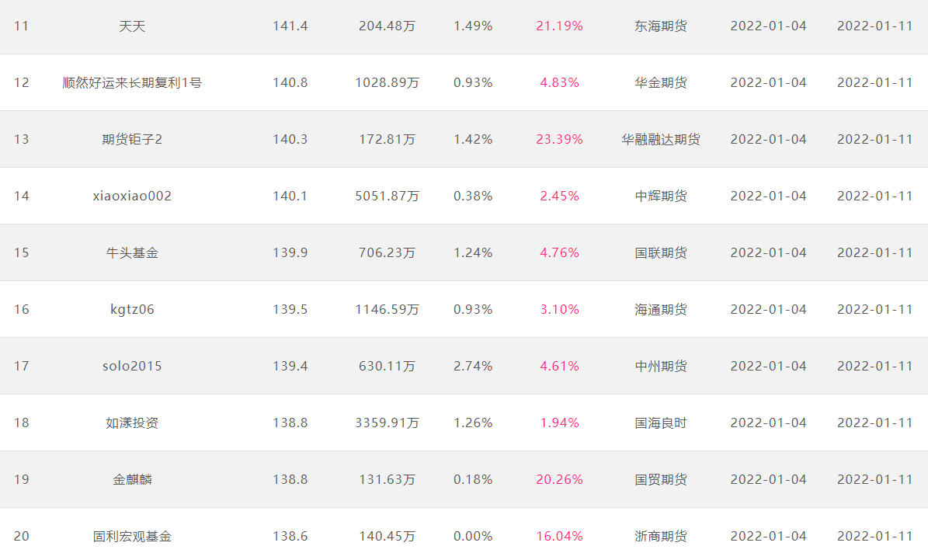Open 顺然好运来长期复利1号 account link
Screen dimensions: 928x560
tap(132, 83)
